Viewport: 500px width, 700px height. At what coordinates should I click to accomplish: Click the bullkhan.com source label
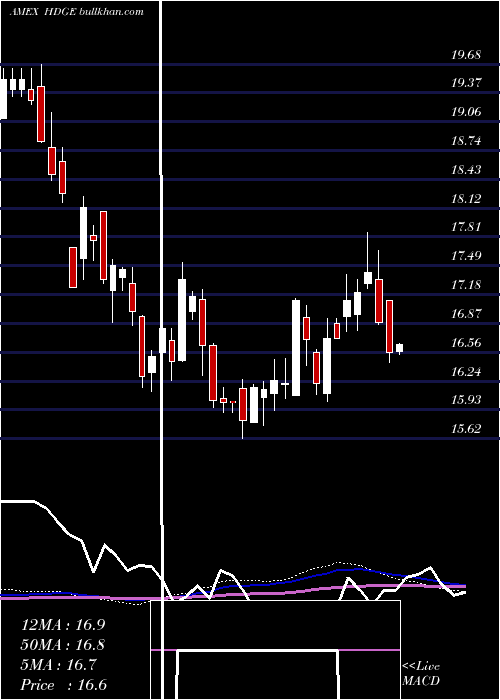(x=111, y=12)
